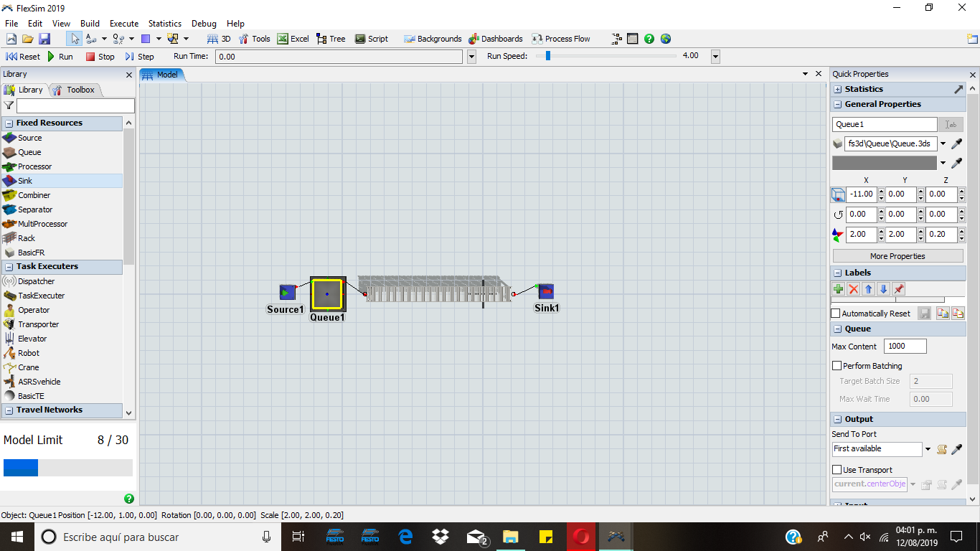
Task: Open the File menu
Action: [x=11, y=24]
